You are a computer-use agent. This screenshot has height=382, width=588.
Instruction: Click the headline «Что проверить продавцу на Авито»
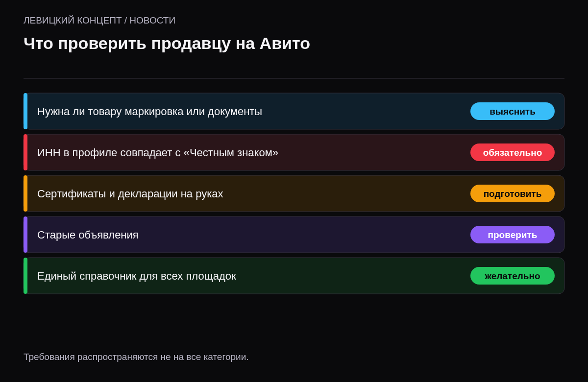(167, 44)
